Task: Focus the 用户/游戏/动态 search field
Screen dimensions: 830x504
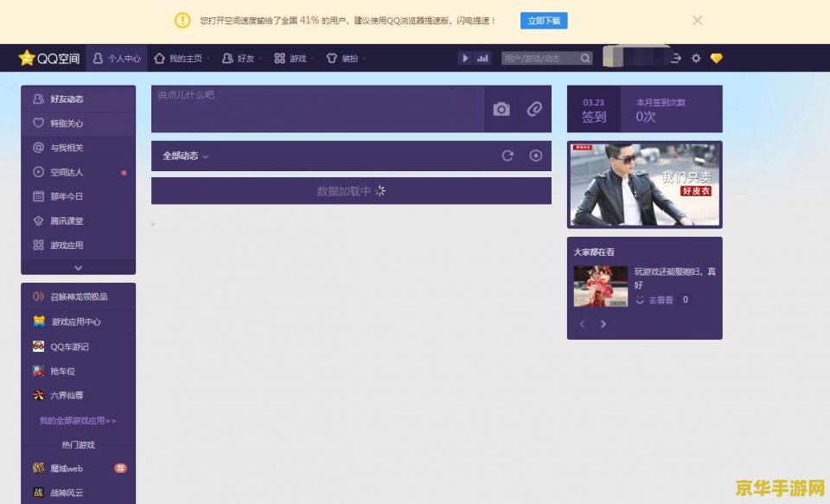Action: tap(539, 58)
